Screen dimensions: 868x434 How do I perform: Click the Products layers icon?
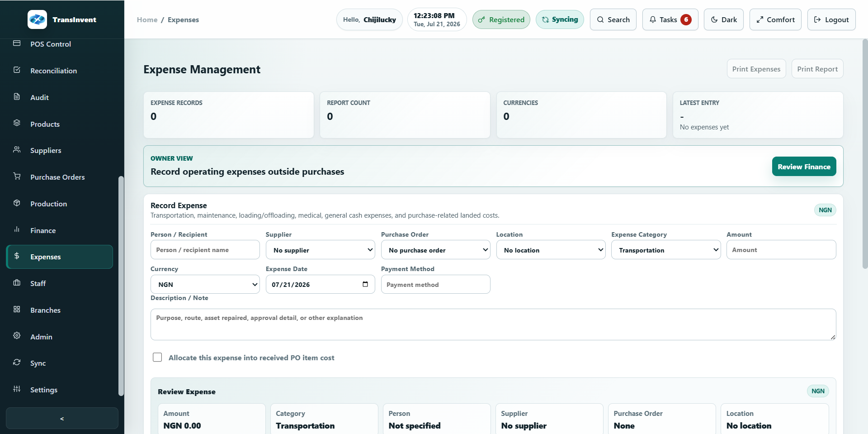(17, 124)
